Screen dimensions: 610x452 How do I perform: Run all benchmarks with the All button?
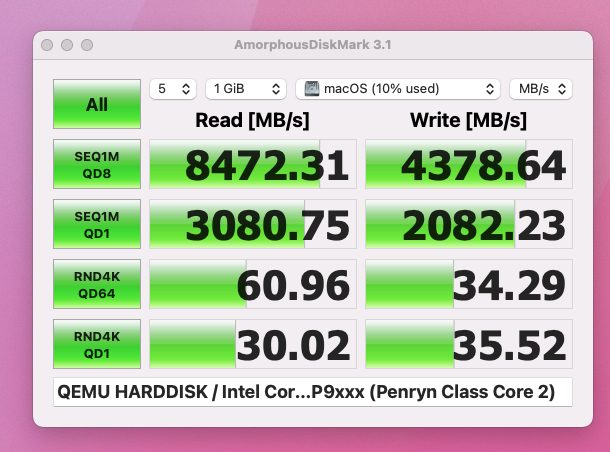(97, 104)
